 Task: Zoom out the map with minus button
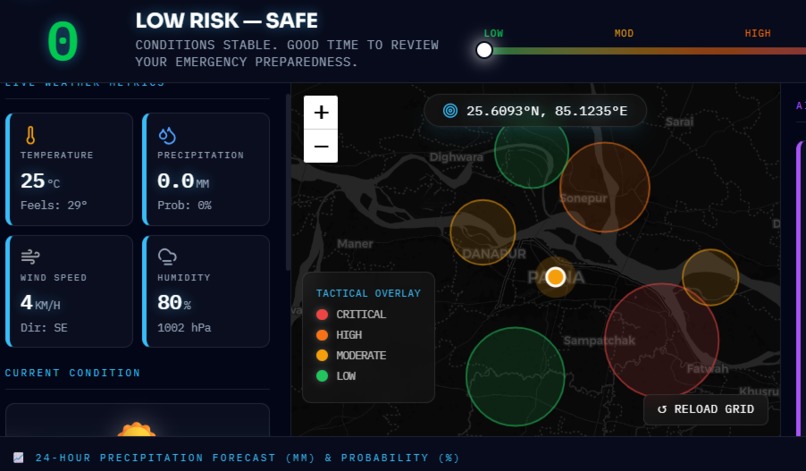321,146
